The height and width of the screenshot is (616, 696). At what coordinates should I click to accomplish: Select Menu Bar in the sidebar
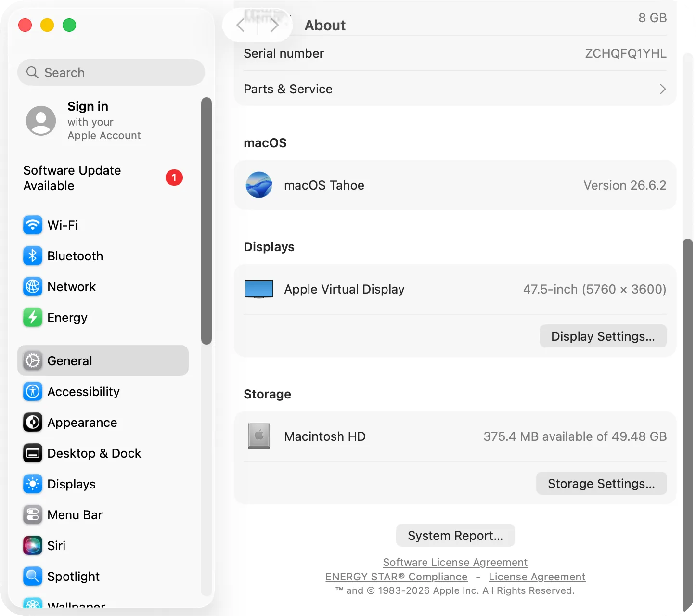pyautogui.click(x=103, y=514)
